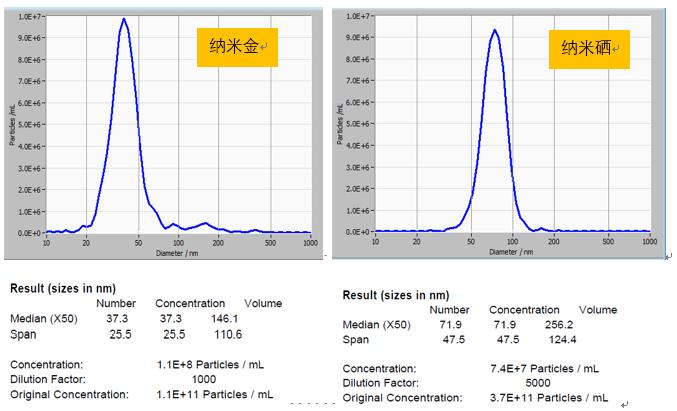This screenshot has height=411, width=677.
Task: Click the peak of the right chart curve
Action: [x=494, y=31]
